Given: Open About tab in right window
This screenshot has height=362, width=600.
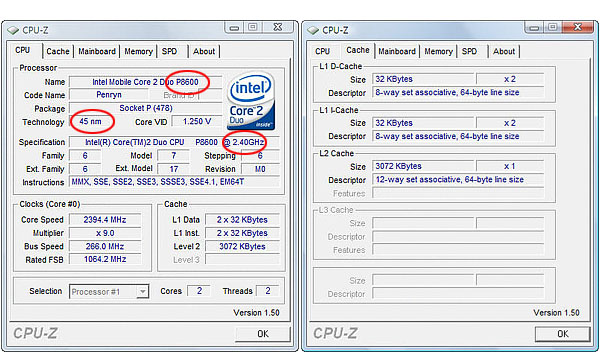Looking at the screenshot, I should coord(504,51).
